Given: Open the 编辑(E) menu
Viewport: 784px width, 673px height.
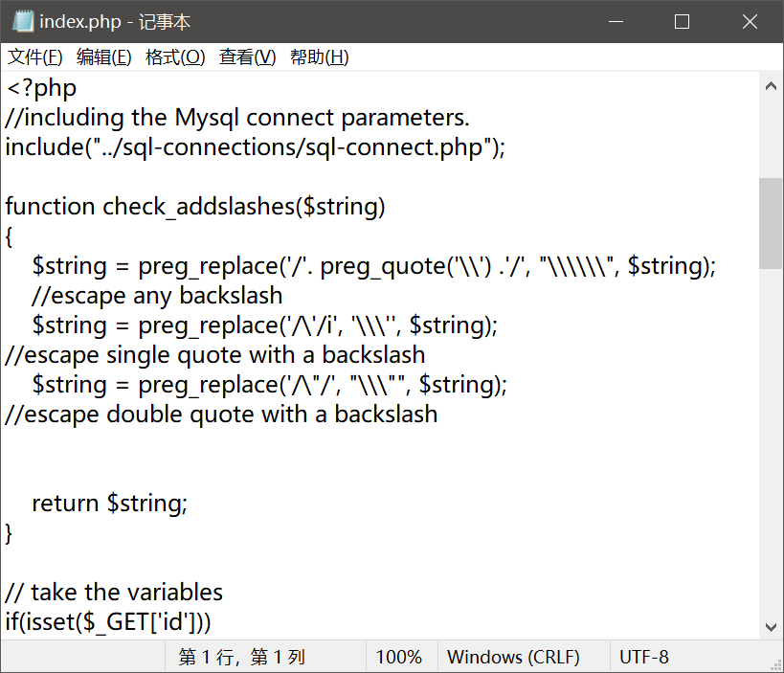Looking at the screenshot, I should click(104, 57).
